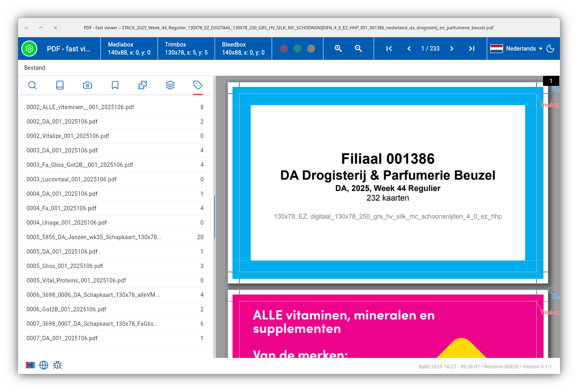Go to the next page arrow
Viewport: 578px width, 392px height.
[x=452, y=49]
